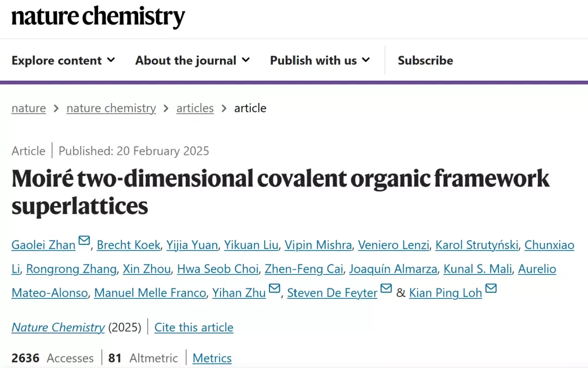Click author Kunal S. Mali link

tap(477, 269)
